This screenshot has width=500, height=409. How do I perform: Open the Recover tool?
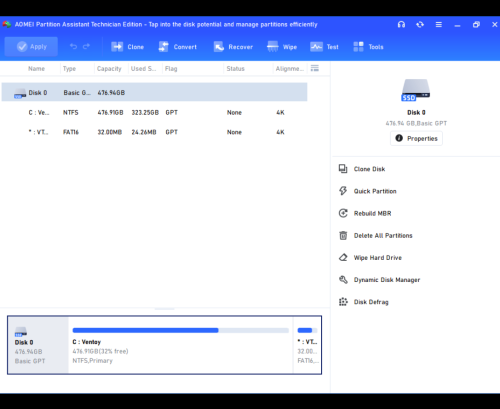click(x=233, y=47)
